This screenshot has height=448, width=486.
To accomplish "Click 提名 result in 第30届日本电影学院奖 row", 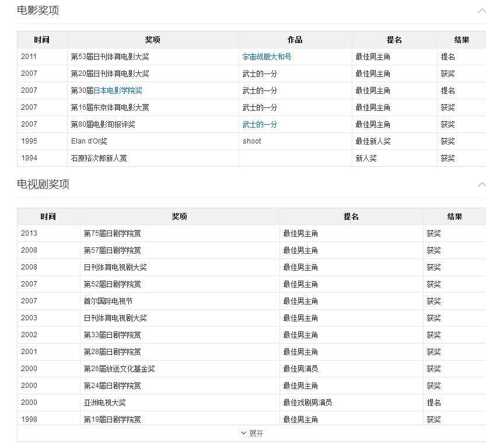I will point(448,90).
